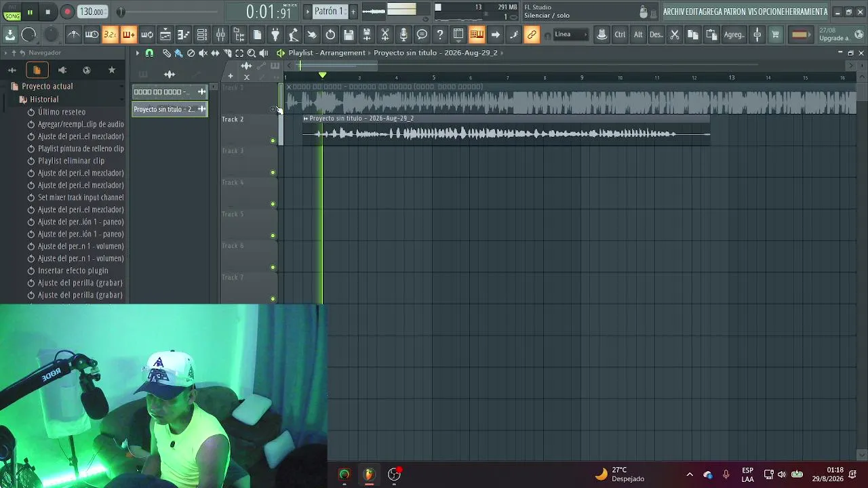Pause playback with the transport pause button
Screen dimensions: 868x488
coord(30,12)
